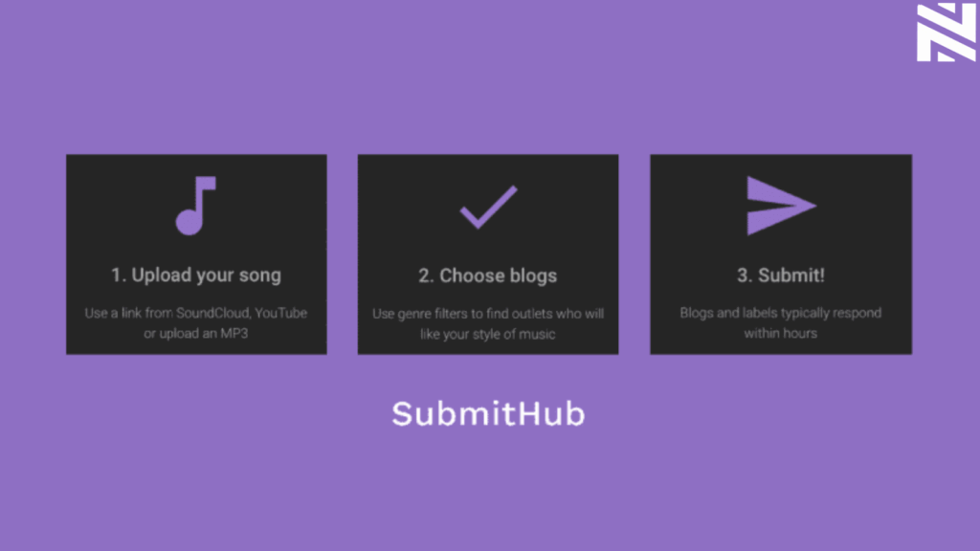Click the music note icon
This screenshot has height=551, width=980.
(195, 207)
